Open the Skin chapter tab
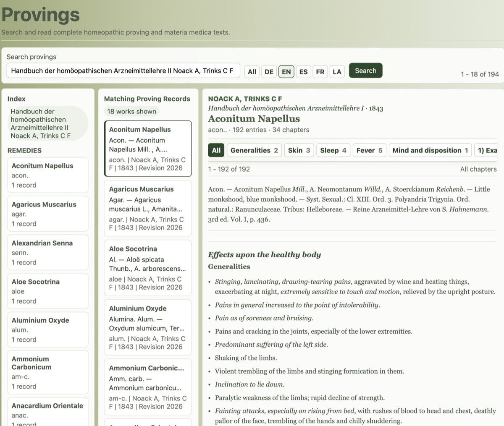 click(299, 150)
